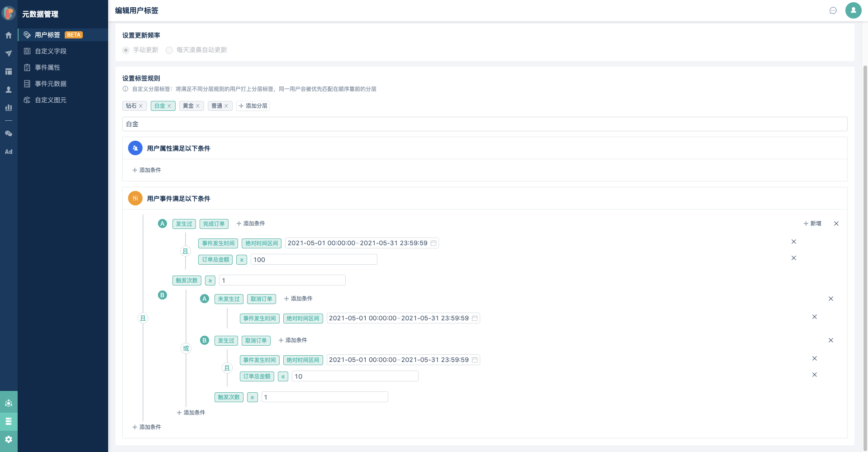Click the tier name field containing 白金
Screen dimensions: 868x452
tap(485, 124)
